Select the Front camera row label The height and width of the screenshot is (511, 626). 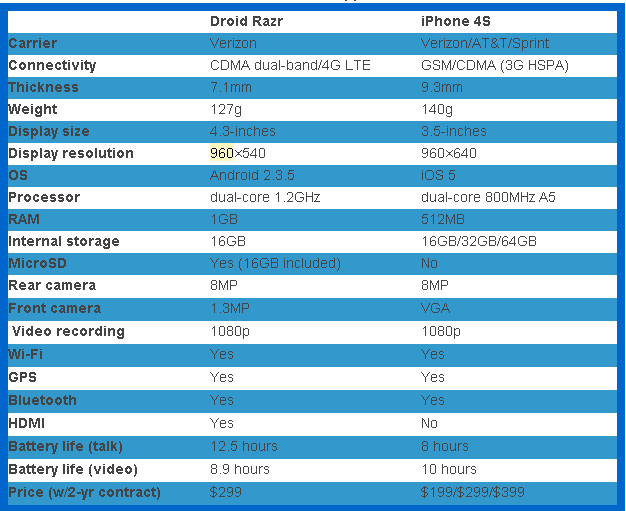(x=54, y=308)
